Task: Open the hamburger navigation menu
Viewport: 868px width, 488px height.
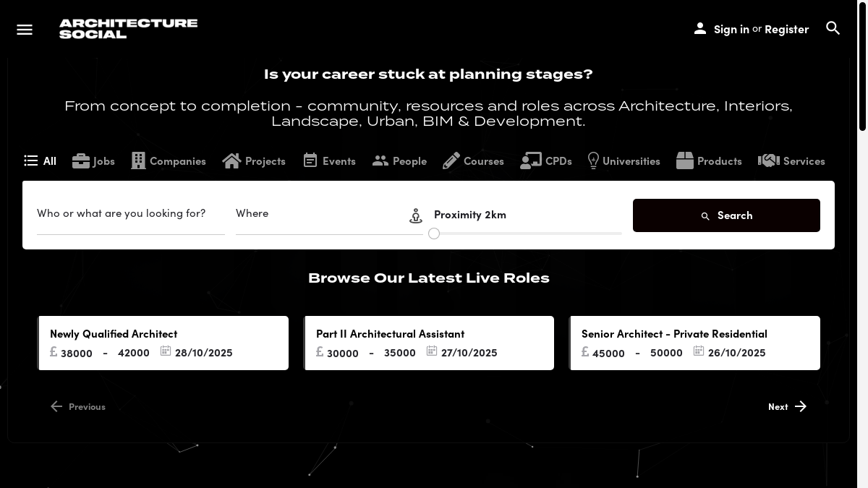Action: [x=25, y=30]
